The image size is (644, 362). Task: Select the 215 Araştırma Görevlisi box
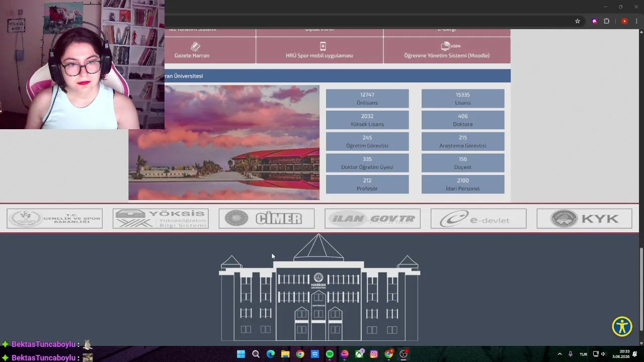pos(463,142)
